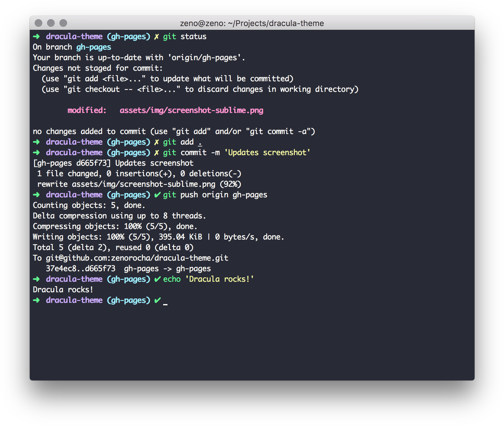Click the green checkmark before the echo command
Screen dimensions: 504x426
click(x=157, y=279)
